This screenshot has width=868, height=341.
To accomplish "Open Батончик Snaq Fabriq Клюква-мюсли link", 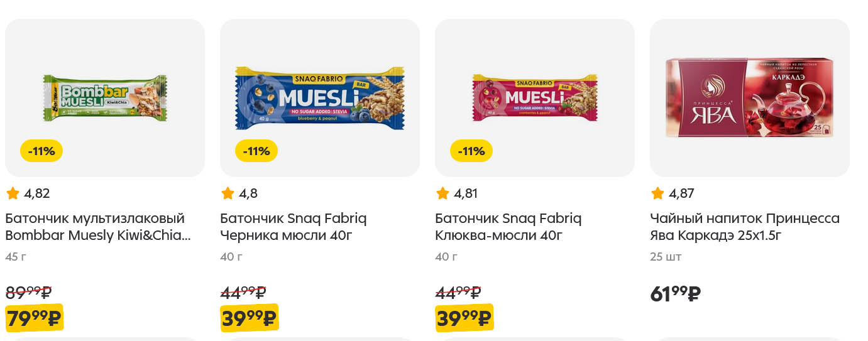I will click(x=508, y=227).
